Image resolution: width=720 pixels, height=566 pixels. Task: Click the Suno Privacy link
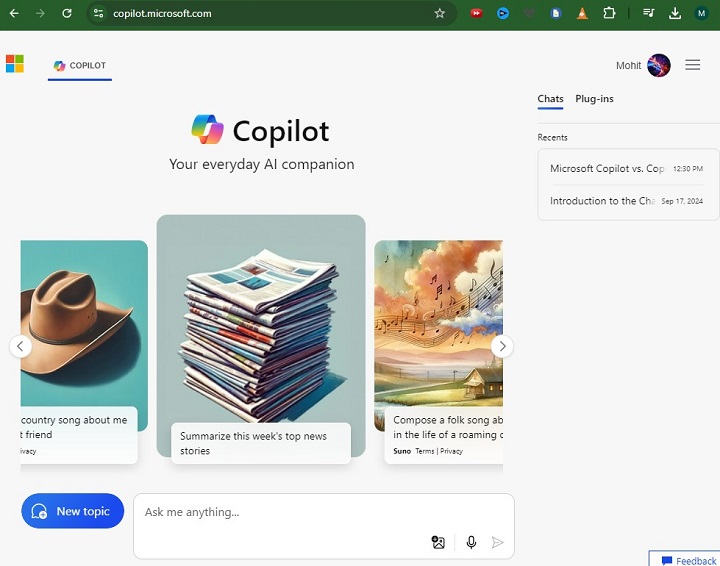[x=451, y=451]
